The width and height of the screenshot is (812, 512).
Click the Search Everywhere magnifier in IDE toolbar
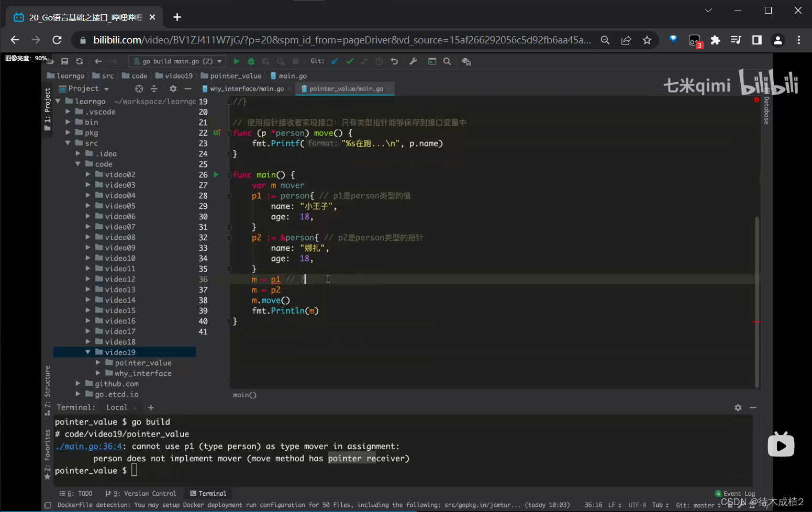tap(447, 61)
